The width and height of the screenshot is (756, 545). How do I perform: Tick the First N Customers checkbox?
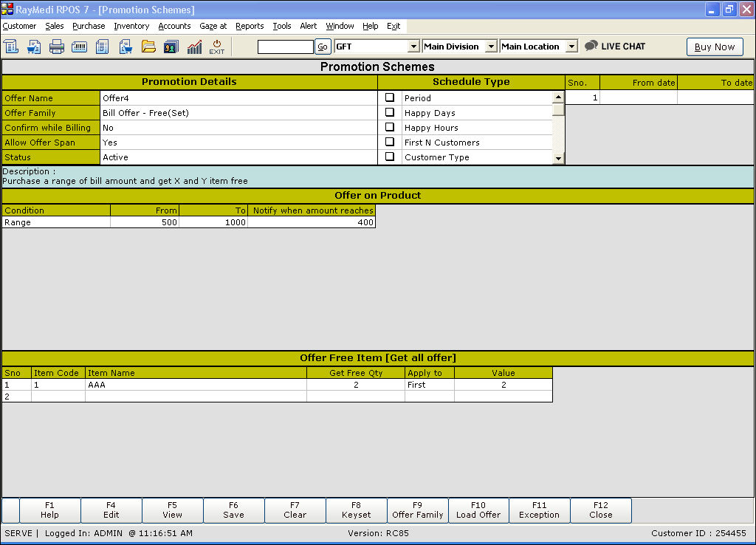click(390, 142)
